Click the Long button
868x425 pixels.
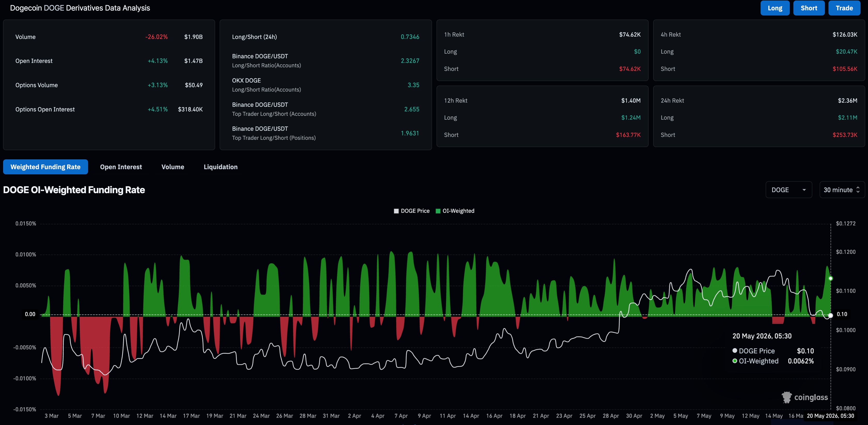point(775,8)
